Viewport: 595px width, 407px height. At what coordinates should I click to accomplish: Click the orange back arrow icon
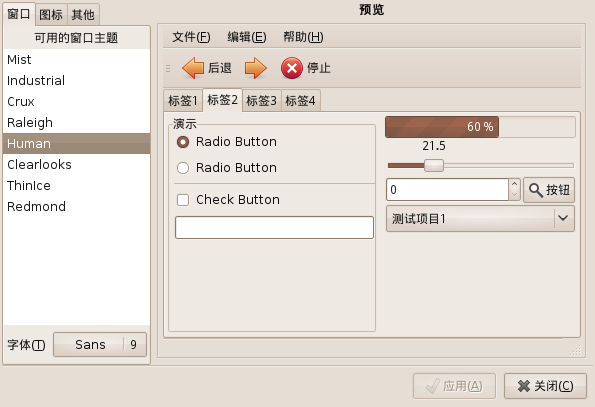194,68
